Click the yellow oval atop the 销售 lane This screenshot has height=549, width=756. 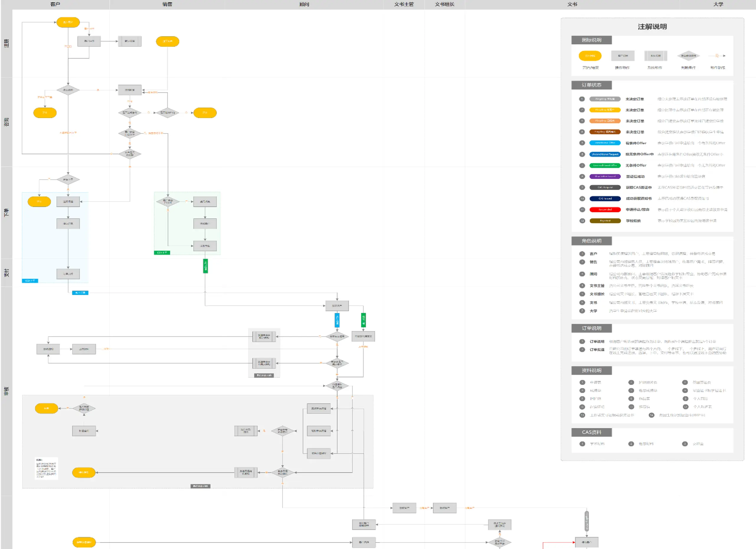(x=167, y=41)
